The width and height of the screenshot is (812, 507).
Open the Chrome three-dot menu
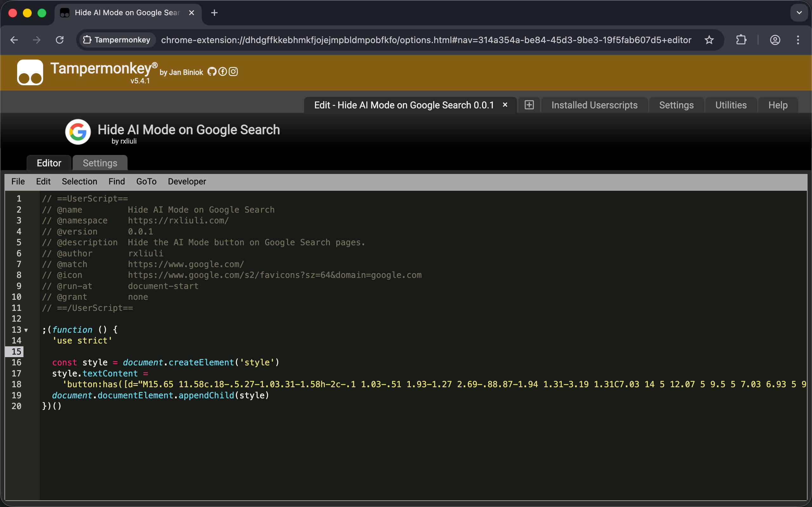click(798, 40)
